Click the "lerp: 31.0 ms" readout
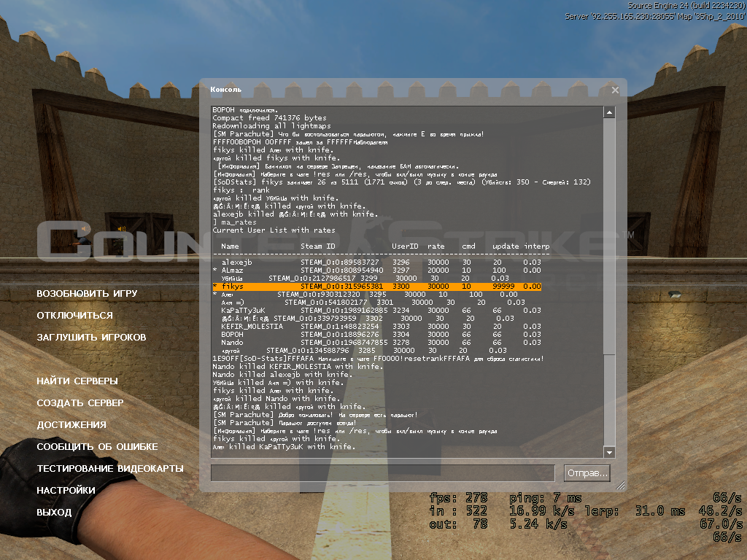Screen dimensions: 747x560 635,511
